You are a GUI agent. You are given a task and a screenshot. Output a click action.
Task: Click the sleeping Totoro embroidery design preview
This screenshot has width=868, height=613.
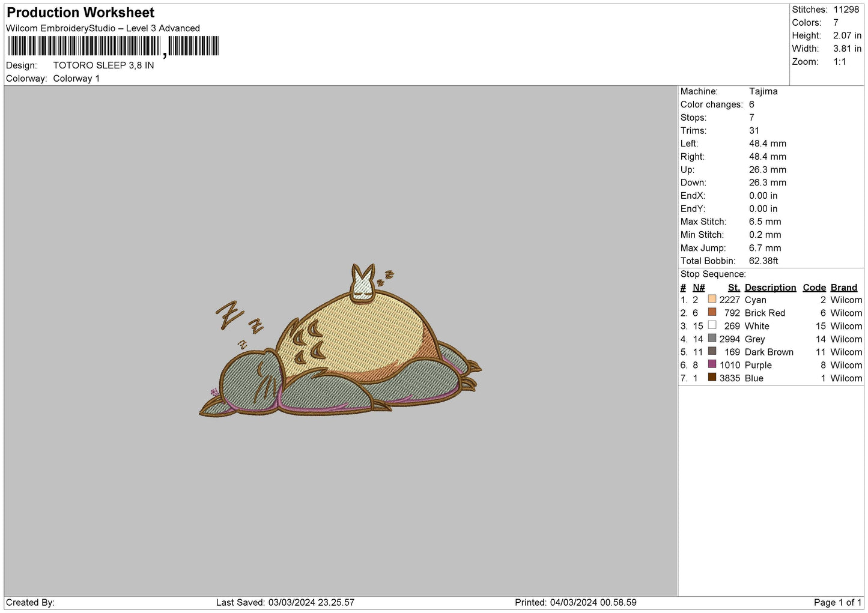coord(341,341)
